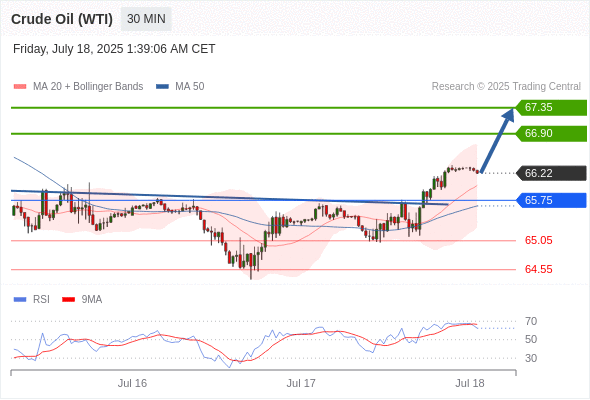
Task: Click the Jul 17 date axis label
Action: pyautogui.click(x=301, y=383)
